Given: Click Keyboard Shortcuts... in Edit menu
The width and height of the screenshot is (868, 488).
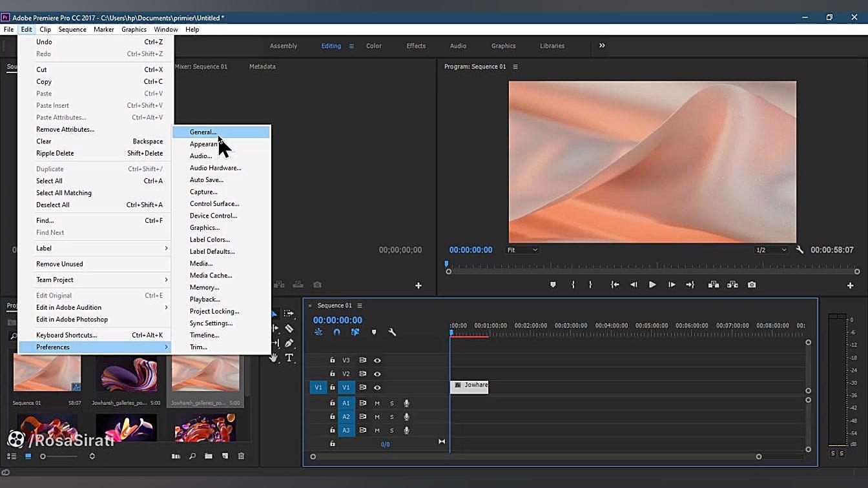Looking at the screenshot, I should pos(67,335).
